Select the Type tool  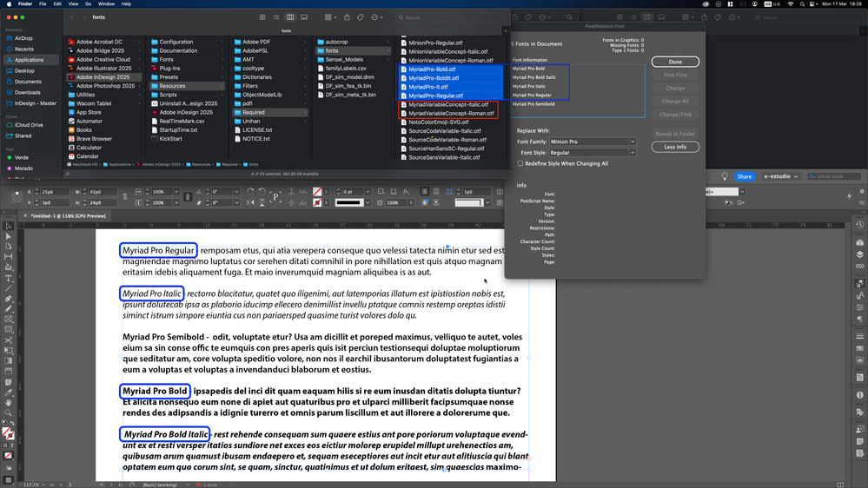coord(9,279)
